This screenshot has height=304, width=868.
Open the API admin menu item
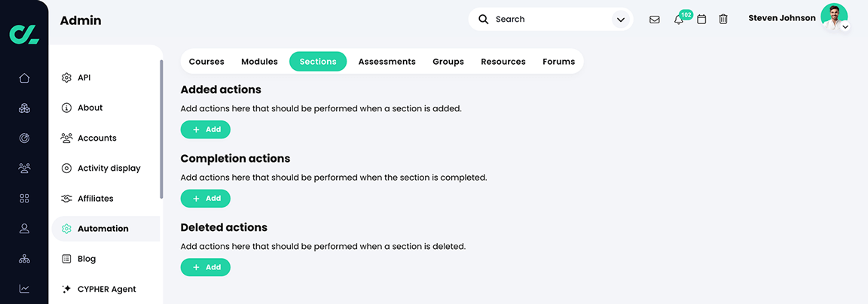(105, 78)
